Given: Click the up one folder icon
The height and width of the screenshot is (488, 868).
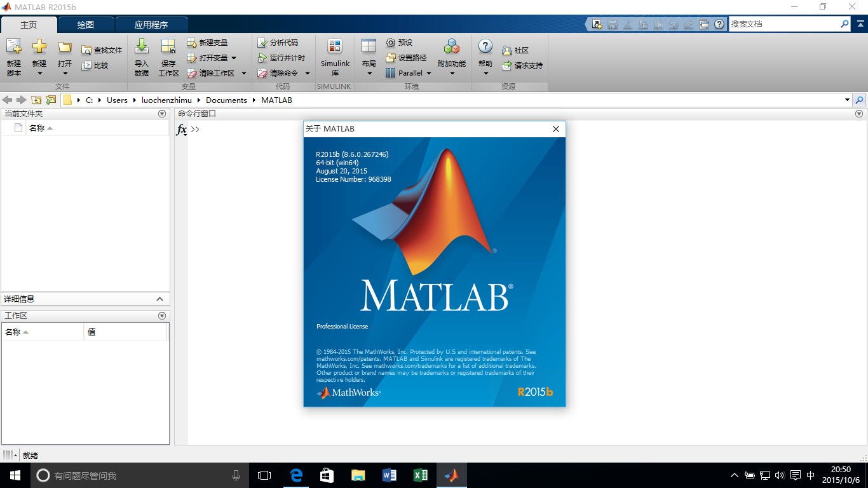Looking at the screenshot, I should click(36, 100).
